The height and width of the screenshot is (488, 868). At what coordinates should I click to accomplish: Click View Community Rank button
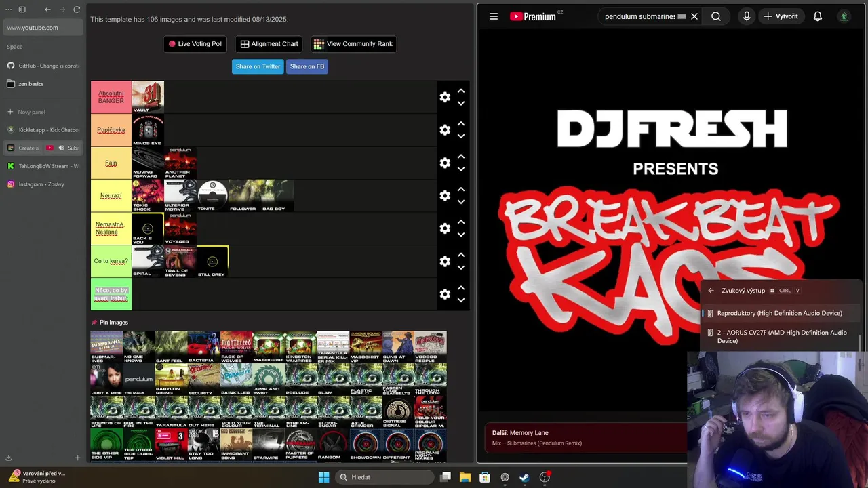(353, 44)
